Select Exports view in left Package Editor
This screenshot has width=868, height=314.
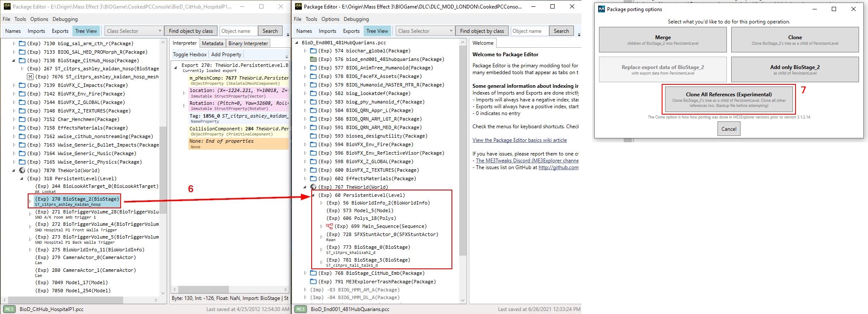pyautogui.click(x=60, y=31)
